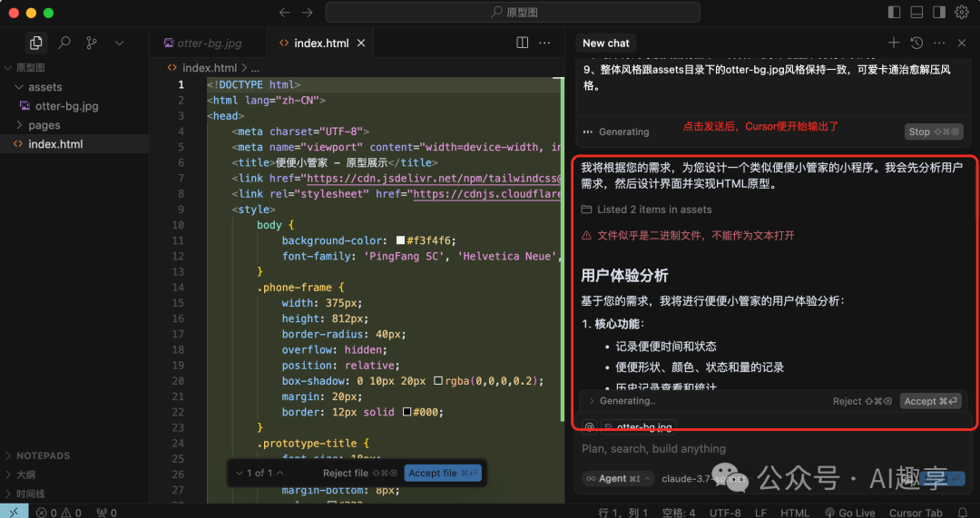980x518 pixels.
Task: Open errors and warnings in status bar
Action: [59, 513]
